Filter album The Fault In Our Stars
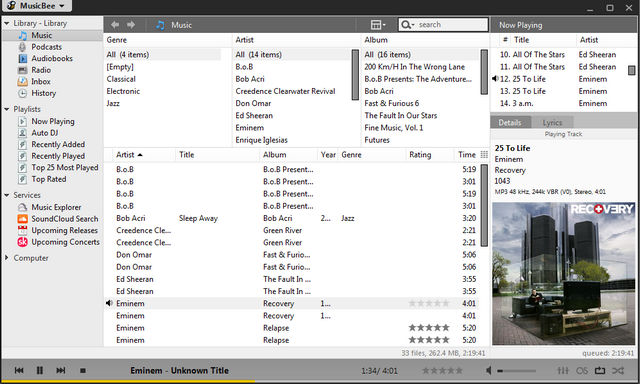The image size is (640, 384). point(401,115)
